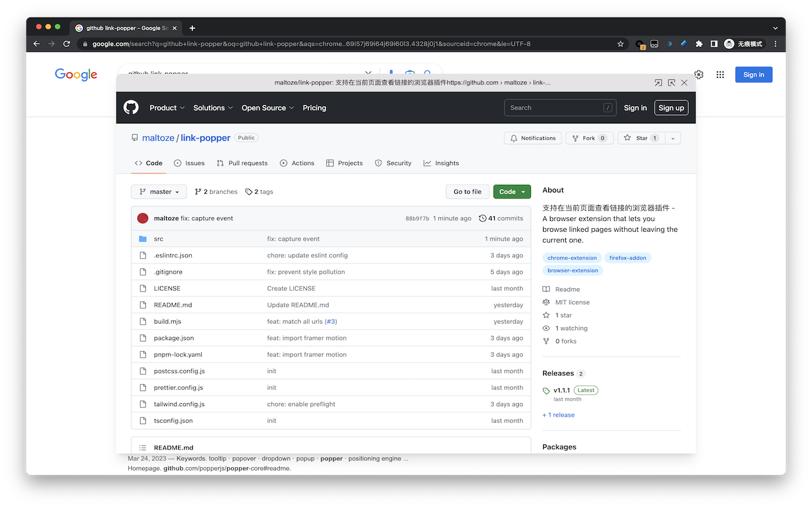812x508 pixels.
Task: Click the popup header arrow-in-box icon
Action: (x=671, y=83)
